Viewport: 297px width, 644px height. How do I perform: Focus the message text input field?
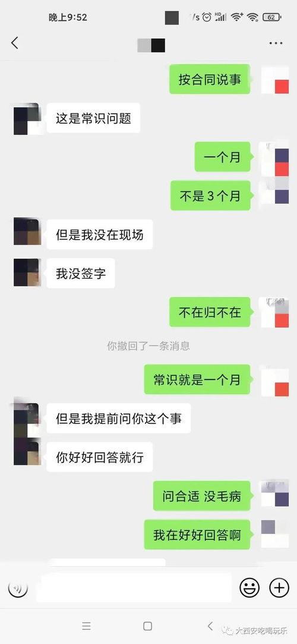134,588
